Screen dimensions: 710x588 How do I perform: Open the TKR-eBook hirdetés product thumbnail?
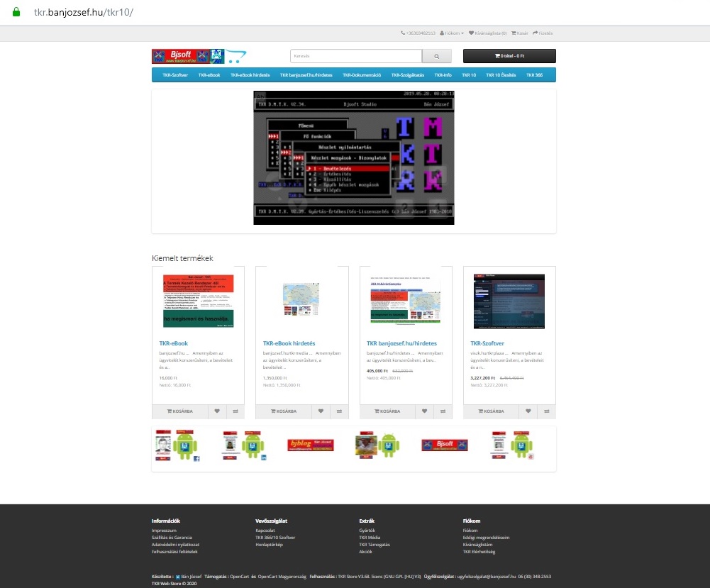point(301,299)
